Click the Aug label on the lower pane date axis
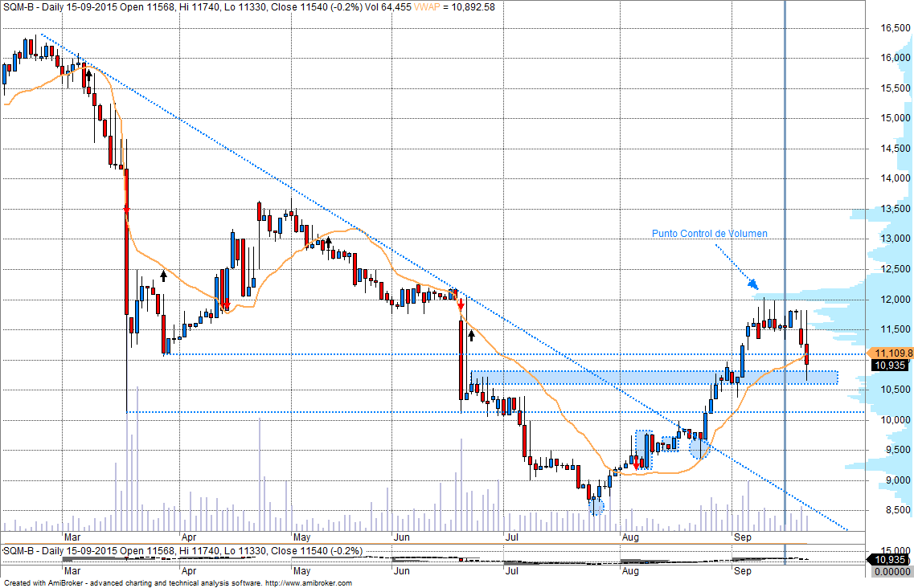Viewport: 914px width, 588px height. pyautogui.click(x=630, y=571)
